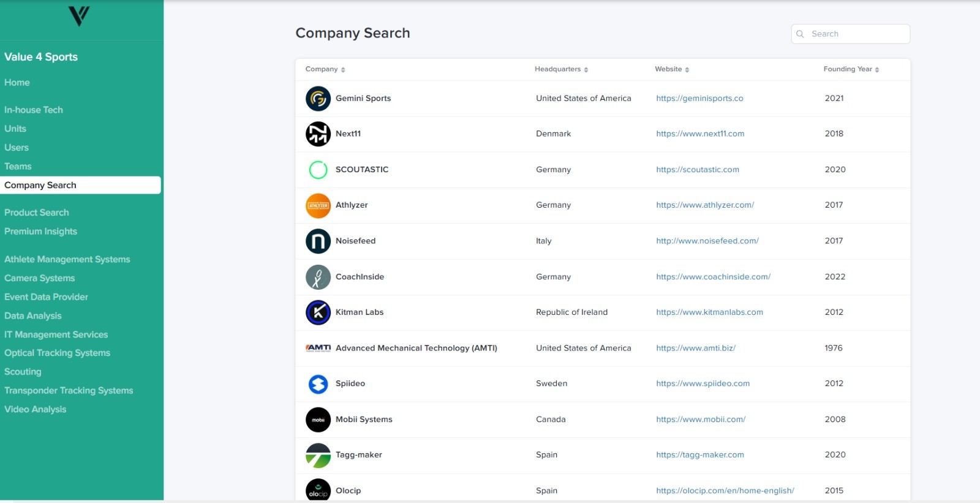Open Scouting category in sidebar
The width and height of the screenshot is (980, 503).
click(x=23, y=372)
